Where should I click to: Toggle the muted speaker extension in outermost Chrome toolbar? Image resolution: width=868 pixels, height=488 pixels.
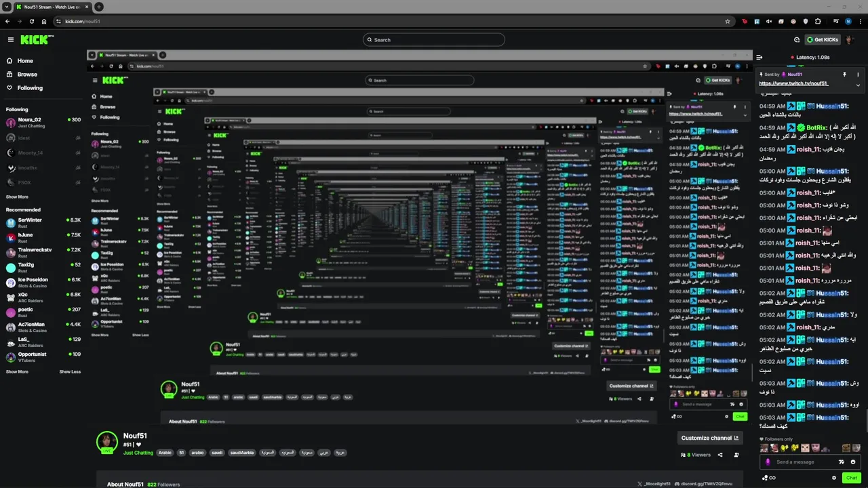pyautogui.click(x=769, y=21)
